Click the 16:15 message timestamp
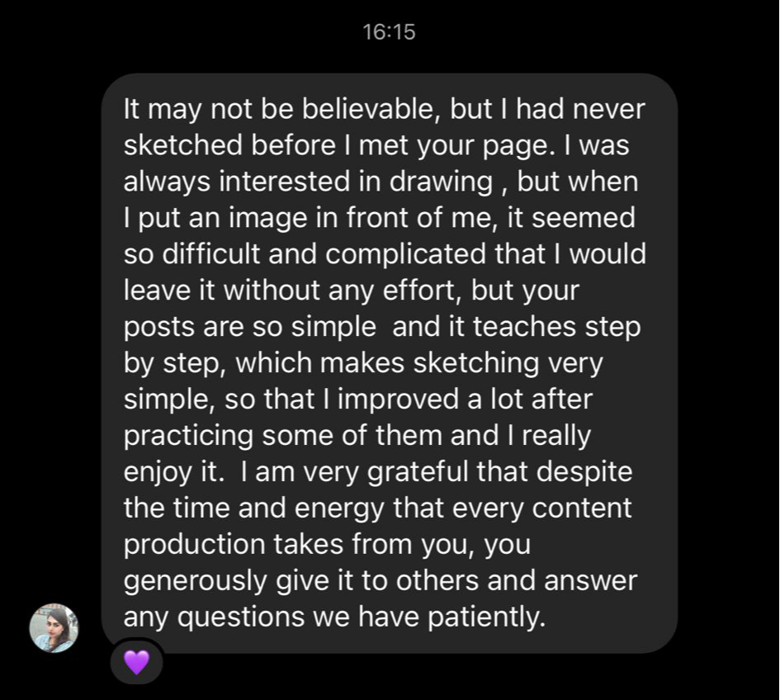The width and height of the screenshot is (780, 700). [x=389, y=32]
